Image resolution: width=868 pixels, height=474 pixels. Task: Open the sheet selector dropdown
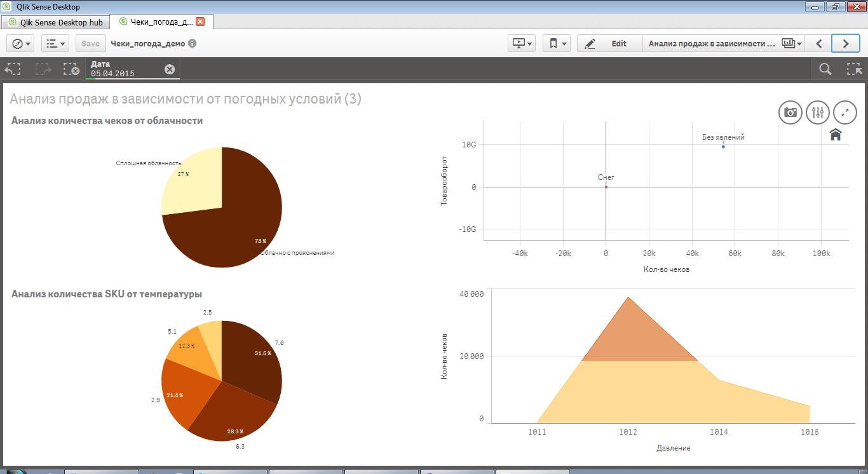(x=790, y=44)
